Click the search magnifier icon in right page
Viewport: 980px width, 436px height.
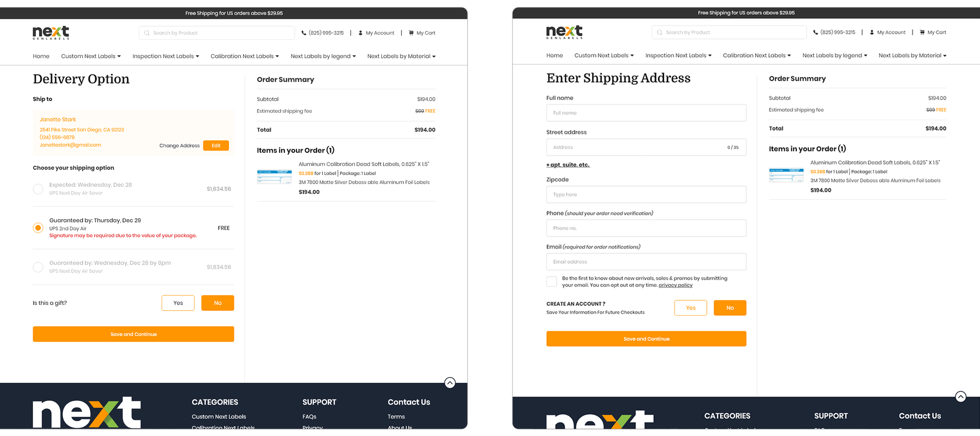(659, 32)
